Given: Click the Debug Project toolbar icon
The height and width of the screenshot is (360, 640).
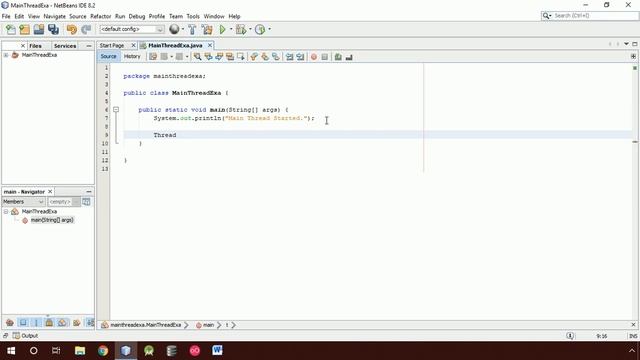Looking at the screenshot, I should coord(241,29).
